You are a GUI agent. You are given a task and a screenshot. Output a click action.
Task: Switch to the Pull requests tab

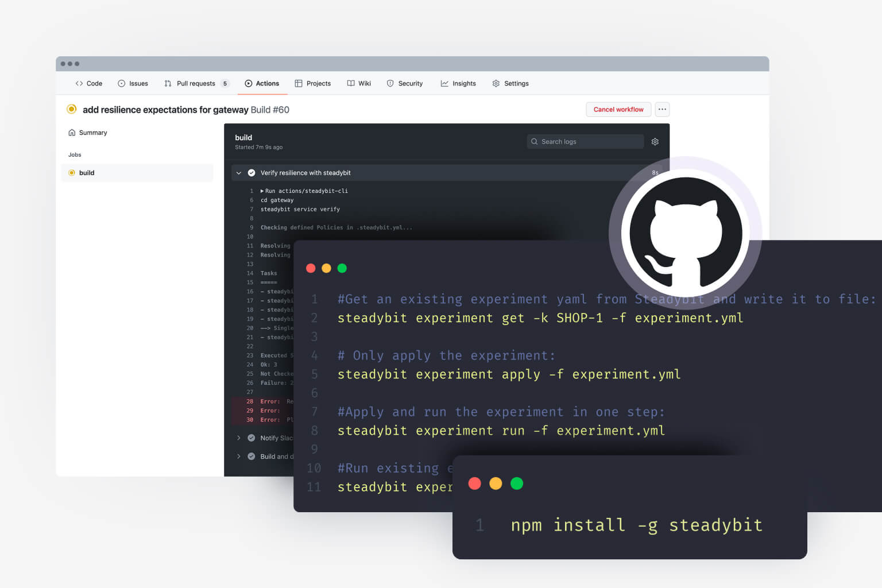[x=195, y=83]
